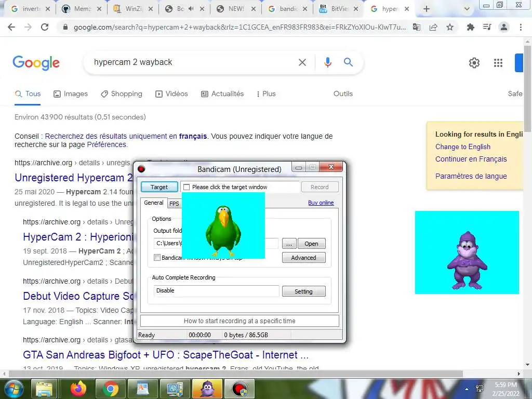Click the Préférences link
Viewport: 532px width, 399px height.
[x=107, y=144]
